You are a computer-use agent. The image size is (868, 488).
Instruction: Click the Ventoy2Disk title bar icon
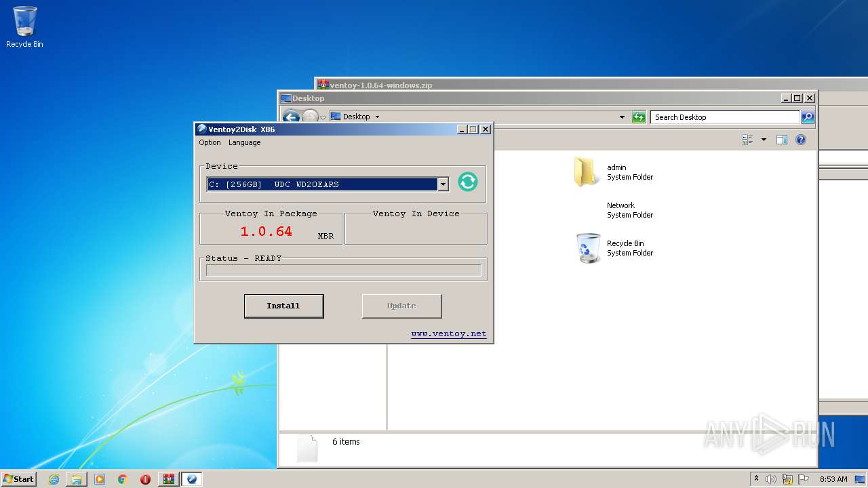point(201,129)
